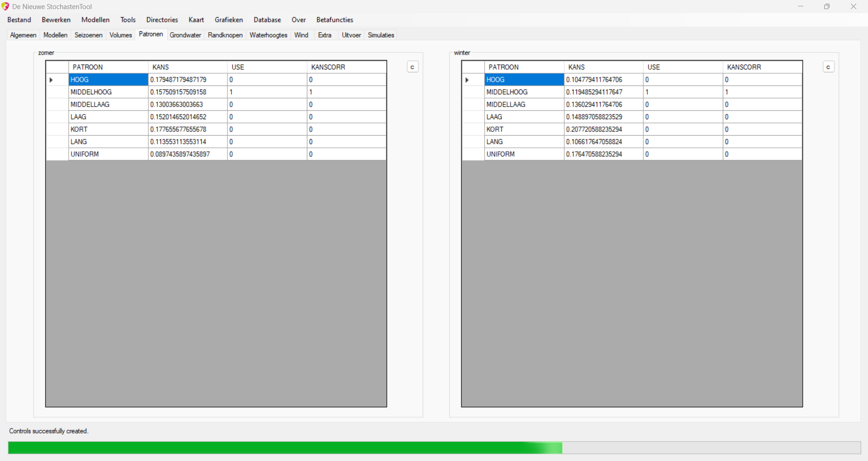The width and height of the screenshot is (868, 461).
Task: Switch to the Extra tab
Action: coord(325,35)
